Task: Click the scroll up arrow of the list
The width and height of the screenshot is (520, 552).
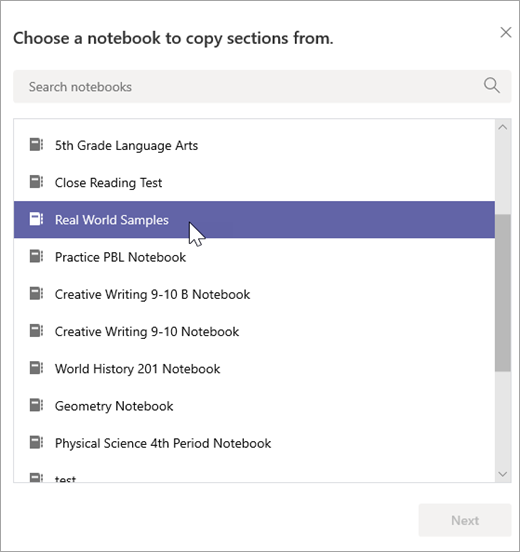Action: click(x=503, y=127)
